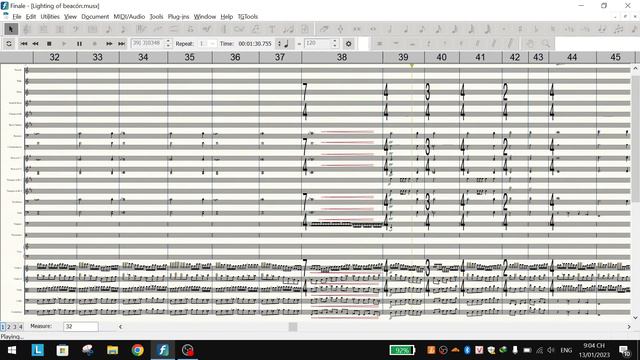640x360 pixels.
Task: Adjust the Repeat count stepper
Action: [212, 43]
